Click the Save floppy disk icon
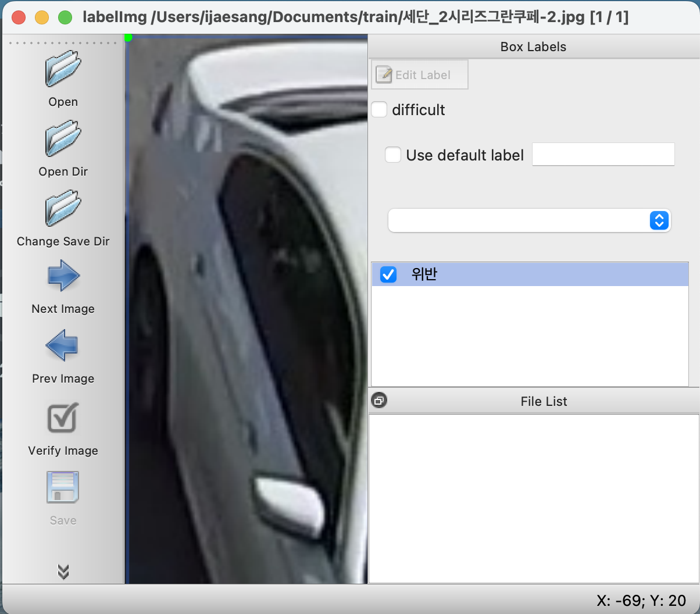Image resolution: width=700 pixels, height=614 pixels. tap(63, 487)
